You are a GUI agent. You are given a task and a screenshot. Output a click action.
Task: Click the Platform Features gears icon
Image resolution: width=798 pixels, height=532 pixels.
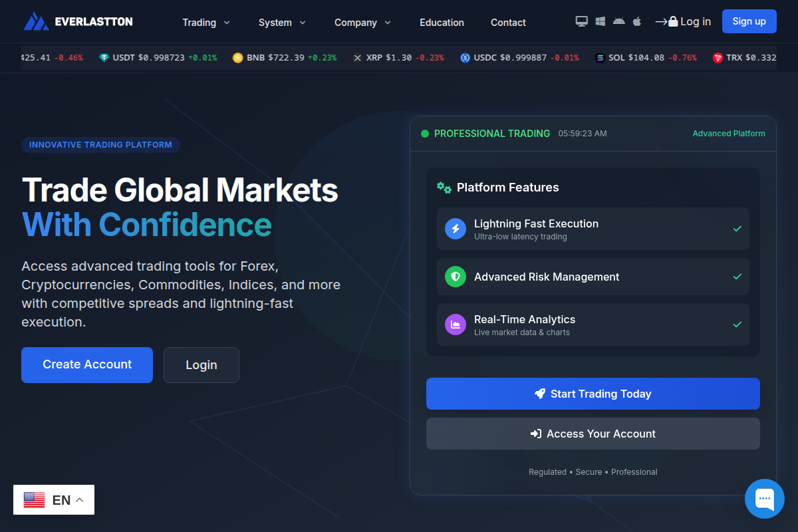pyautogui.click(x=444, y=188)
